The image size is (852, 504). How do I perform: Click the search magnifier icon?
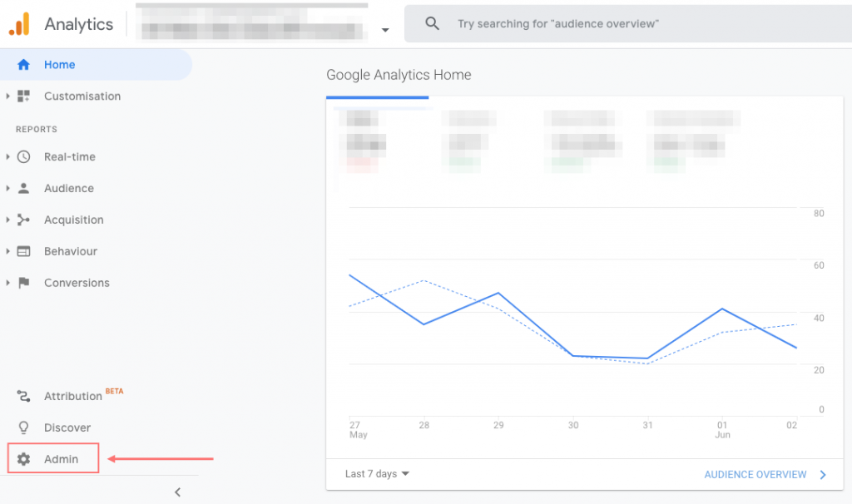[x=432, y=23]
